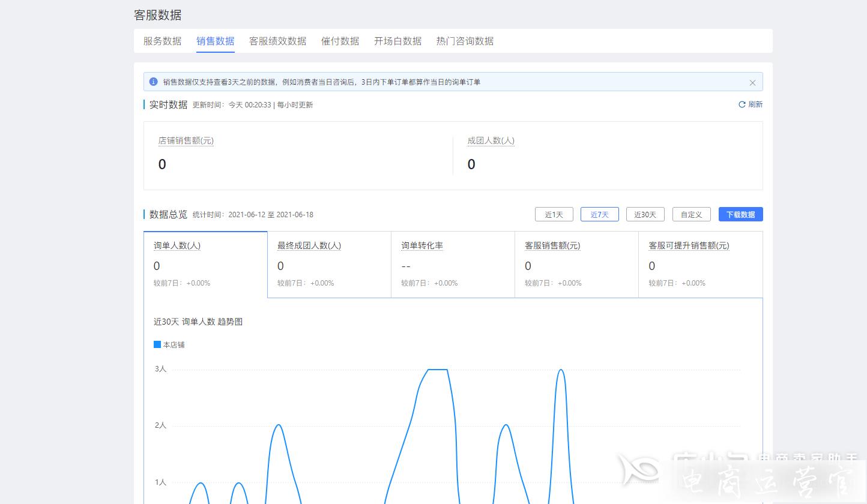
Task: Click the info icon in the notice banner
Action: point(153,82)
